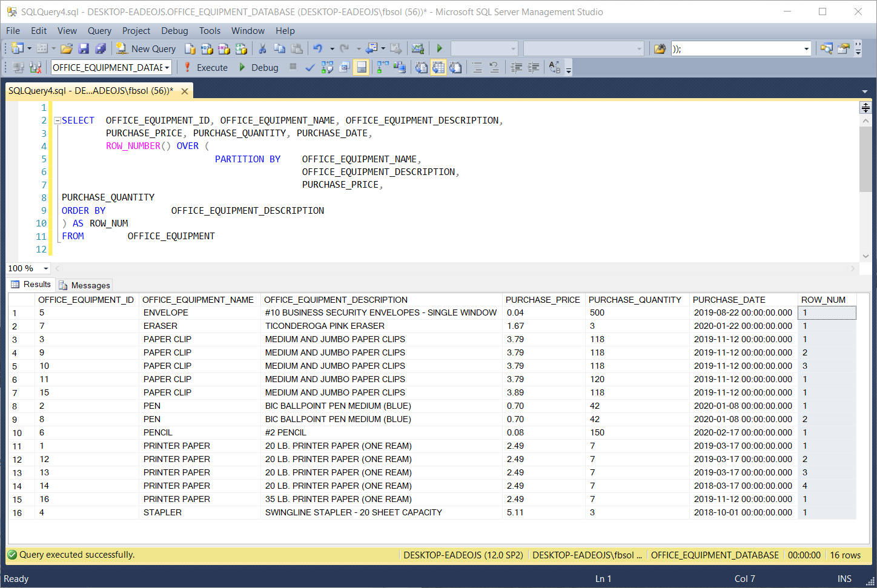Click the PURCHASE_PRICE column header
877x588 pixels.
point(543,300)
